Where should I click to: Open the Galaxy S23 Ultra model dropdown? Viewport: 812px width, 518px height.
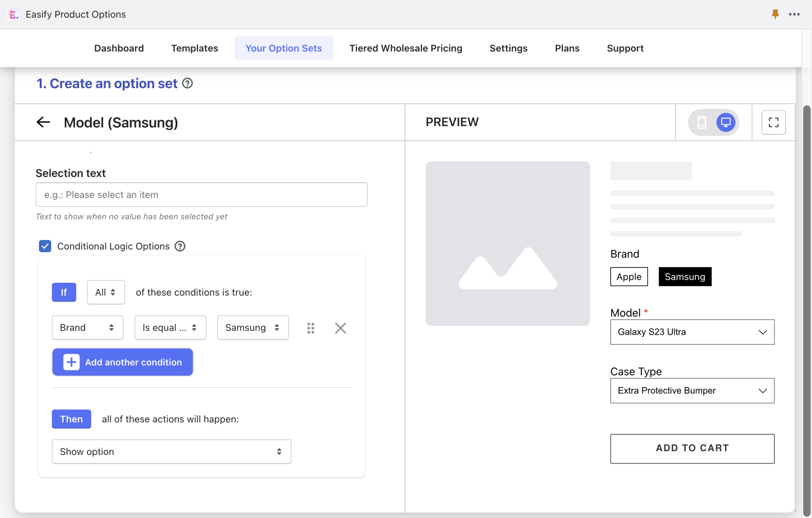pyautogui.click(x=692, y=332)
